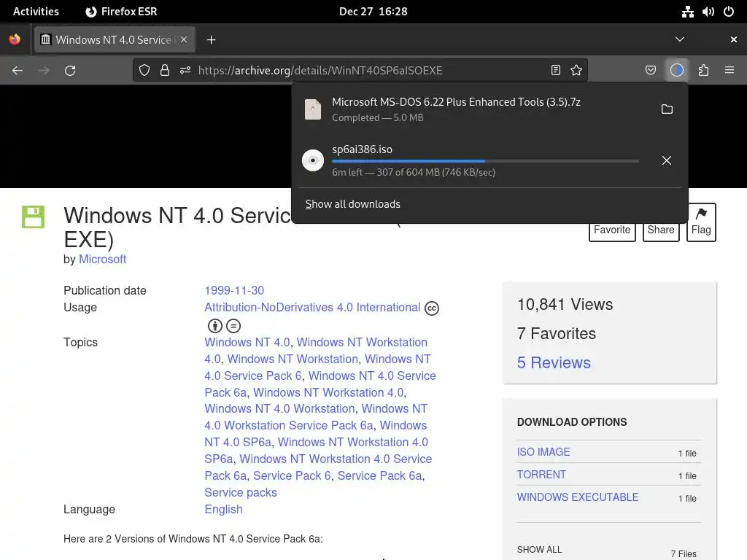Click the green floppy software icon
Viewport: 747px width, 560px height.
click(33, 217)
